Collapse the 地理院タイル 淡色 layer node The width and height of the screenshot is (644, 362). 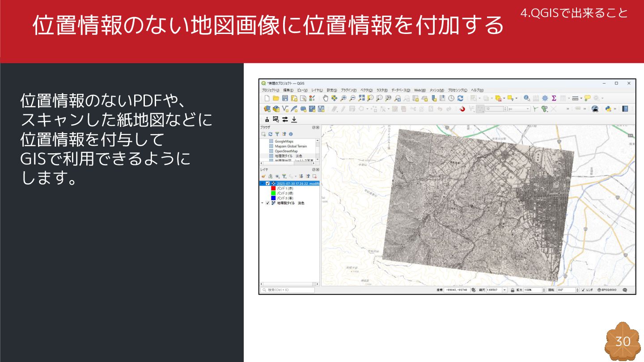(262, 203)
